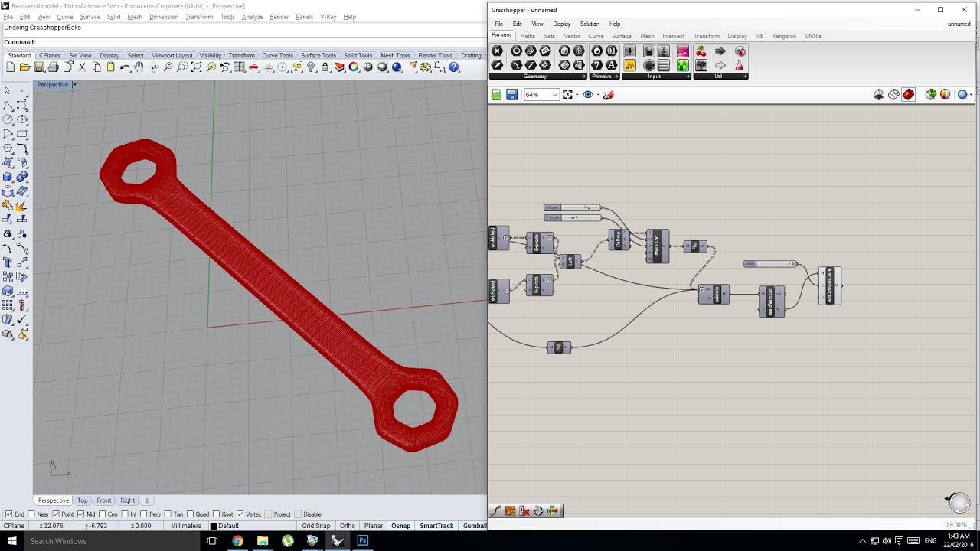The width and height of the screenshot is (980, 551).
Task: Toggle Grid Snap in status bar
Action: (x=315, y=526)
